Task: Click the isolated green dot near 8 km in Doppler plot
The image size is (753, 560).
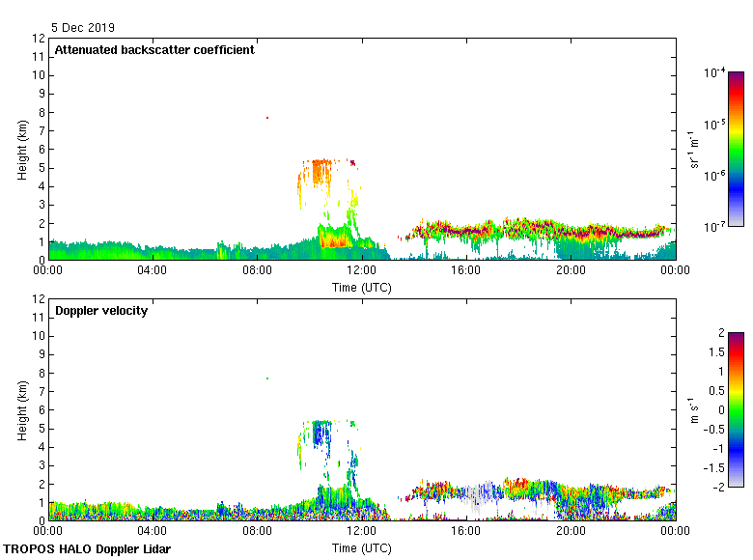Action: (x=267, y=378)
